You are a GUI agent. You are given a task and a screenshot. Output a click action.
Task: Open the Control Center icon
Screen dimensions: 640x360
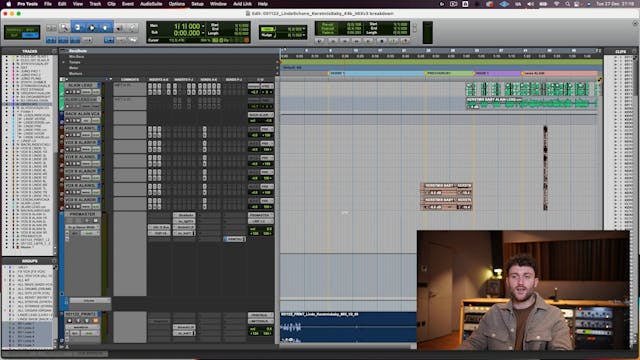[577, 4]
